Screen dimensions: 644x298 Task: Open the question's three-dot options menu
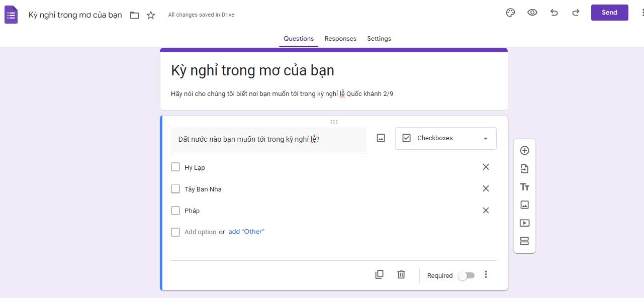click(486, 274)
